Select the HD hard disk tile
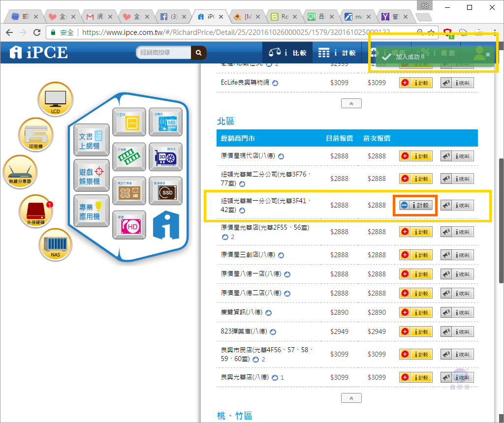 pyautogui.click(x=129, y=225)
